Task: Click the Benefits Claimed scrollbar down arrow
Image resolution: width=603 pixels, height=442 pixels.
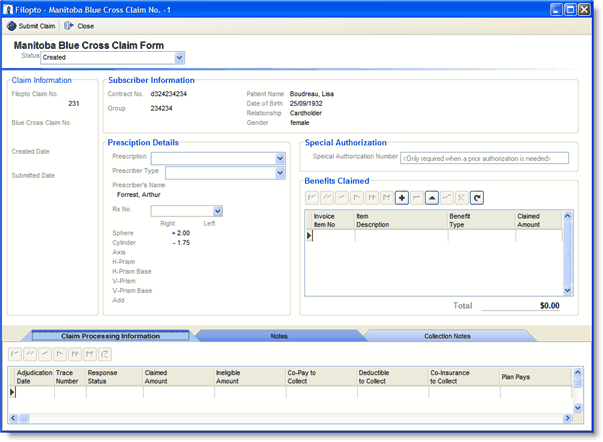Action: [x=568, y=290]
